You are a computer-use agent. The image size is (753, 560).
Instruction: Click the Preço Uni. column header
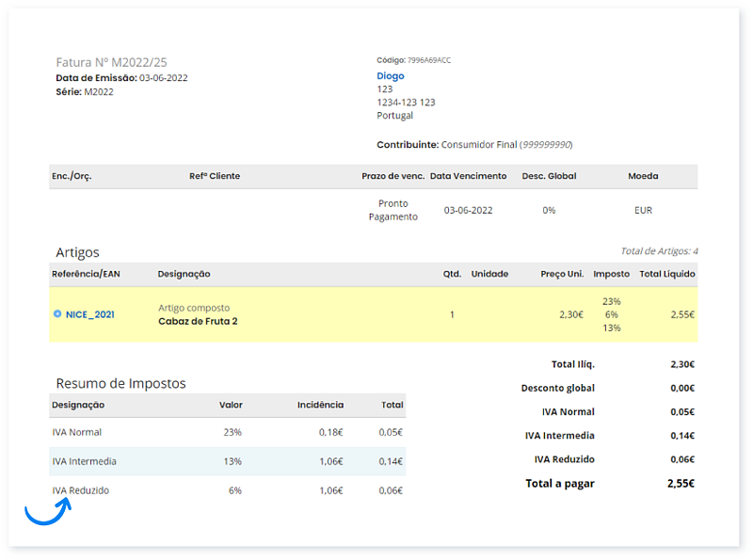click(x=562, y=274)
